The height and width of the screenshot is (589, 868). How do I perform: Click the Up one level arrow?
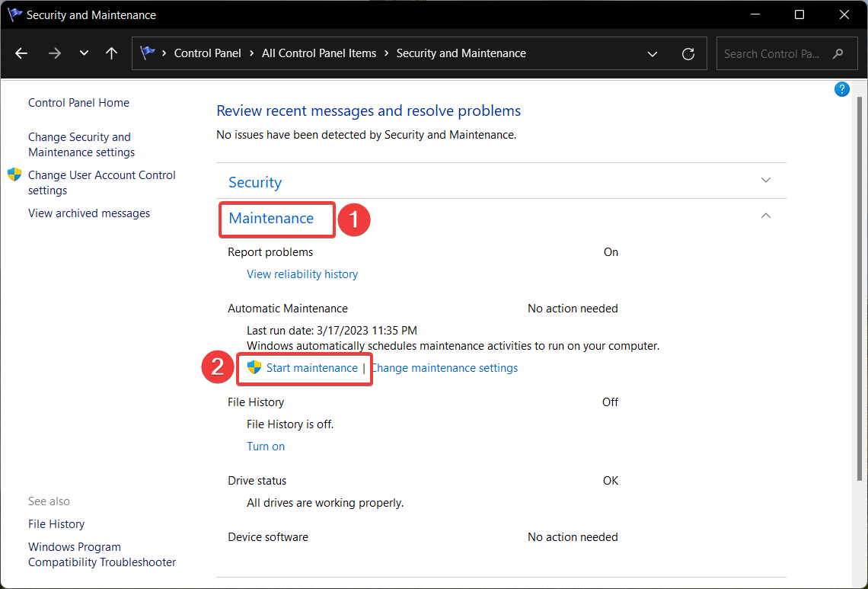(111, 53)
